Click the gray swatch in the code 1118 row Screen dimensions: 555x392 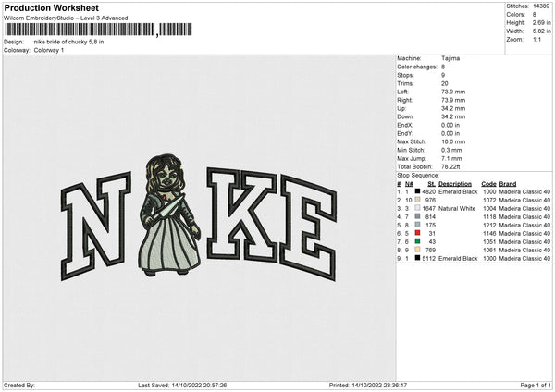pyautogui.click(x=418, y=216)
